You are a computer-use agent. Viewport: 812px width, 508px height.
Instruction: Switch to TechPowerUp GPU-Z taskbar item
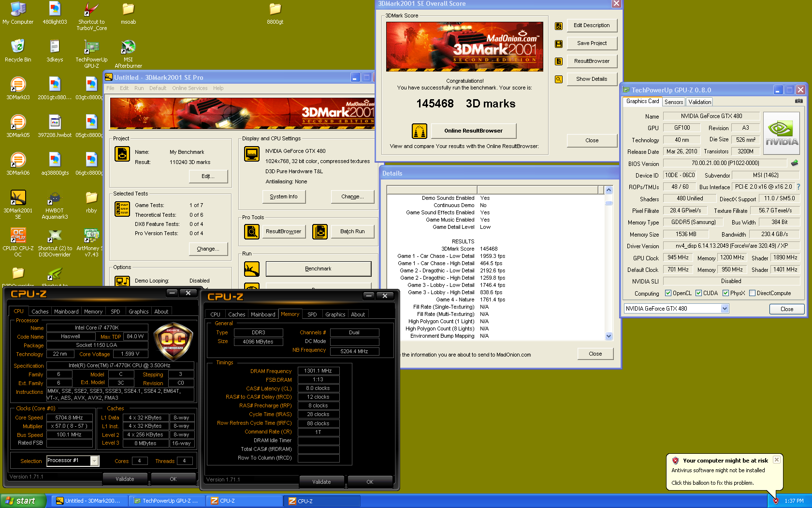[167, 501]
